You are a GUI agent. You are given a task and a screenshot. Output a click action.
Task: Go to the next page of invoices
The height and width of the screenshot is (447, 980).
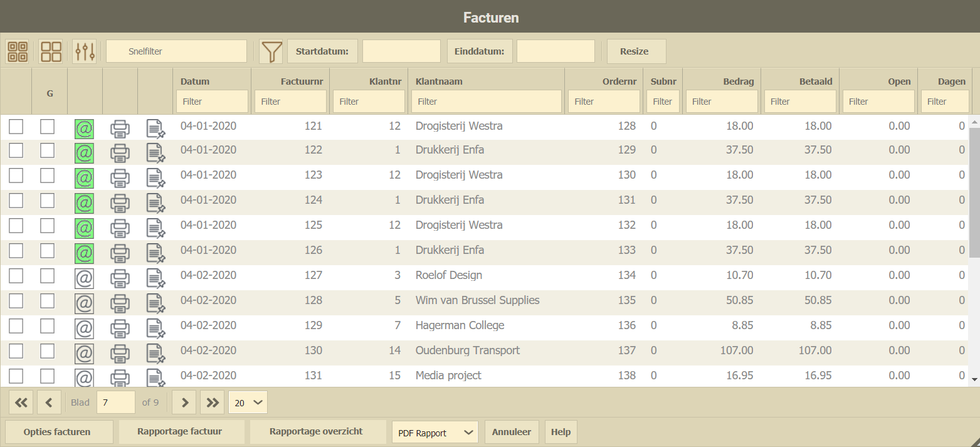(x=184, y=402)
